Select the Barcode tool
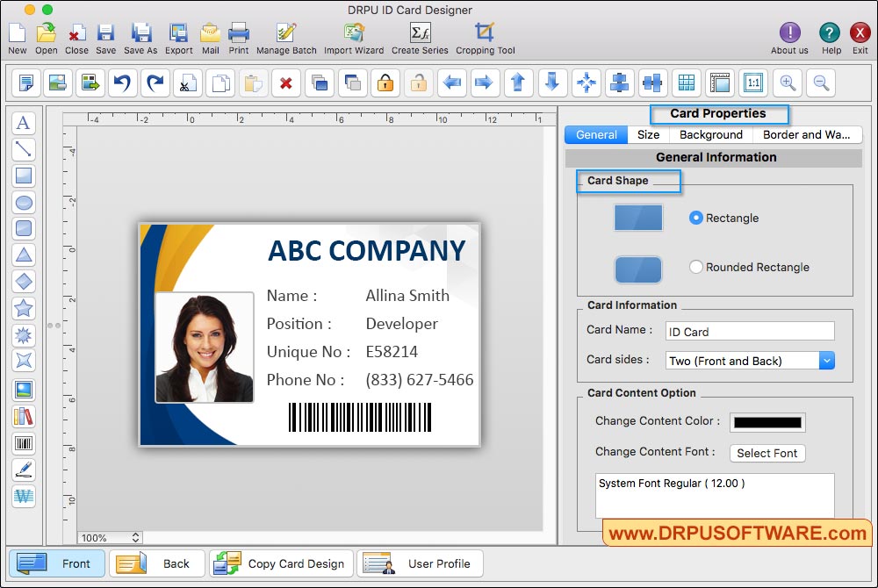Image resolution: width=878 pixels, height=588 pixels. tap(24, 443)
